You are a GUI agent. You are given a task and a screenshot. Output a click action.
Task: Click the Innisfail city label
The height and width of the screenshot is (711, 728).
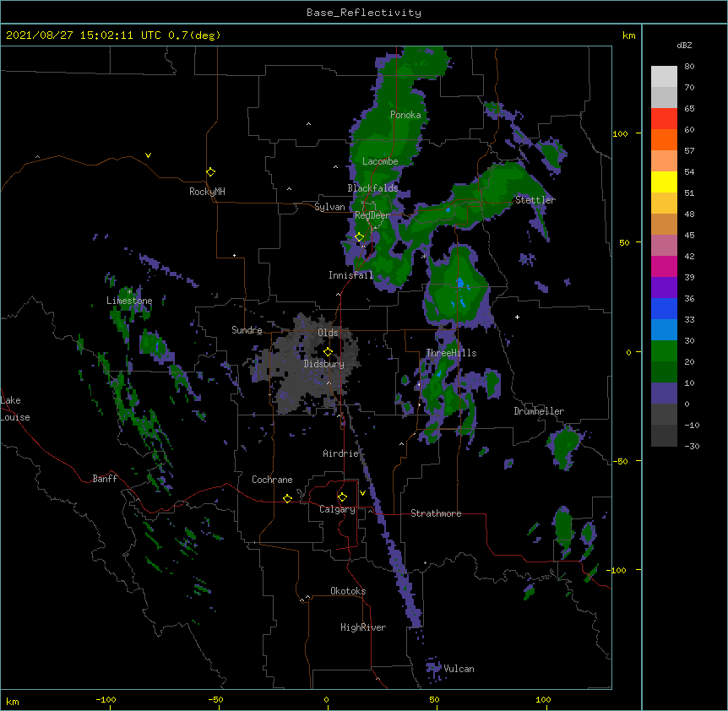pyautogui.click(x=350, y=275)
